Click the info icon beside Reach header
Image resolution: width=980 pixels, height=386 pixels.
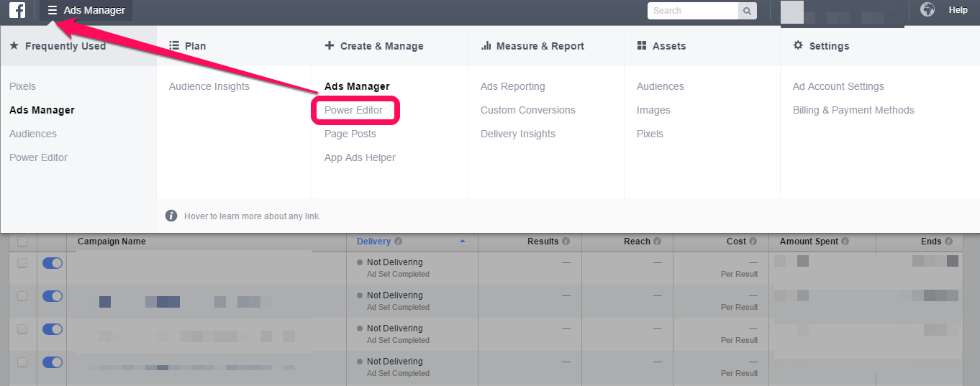pos(657,242)
